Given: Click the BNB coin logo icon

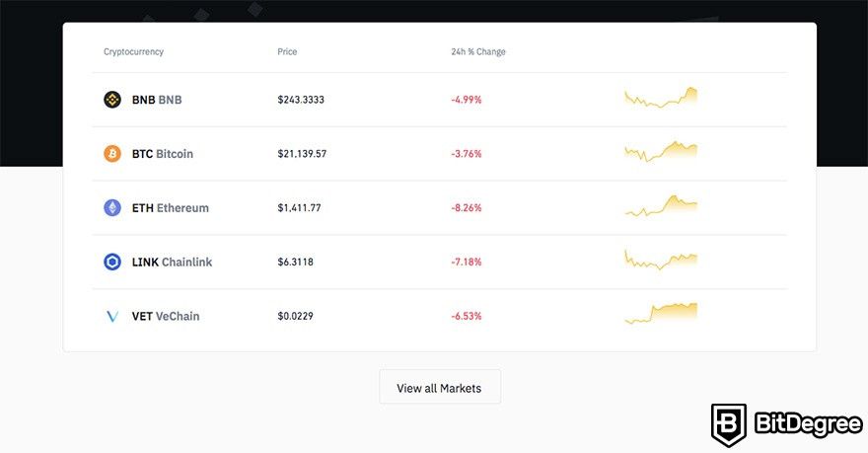Looking at the screenshot, I should [112, 100].
